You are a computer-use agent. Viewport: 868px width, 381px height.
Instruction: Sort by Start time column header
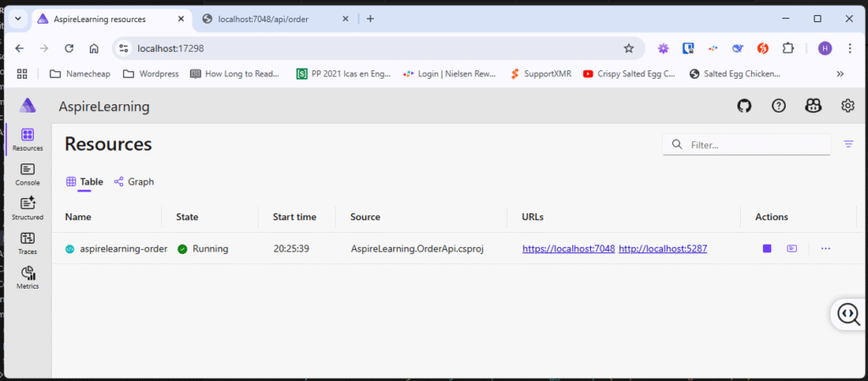(294, 217)
